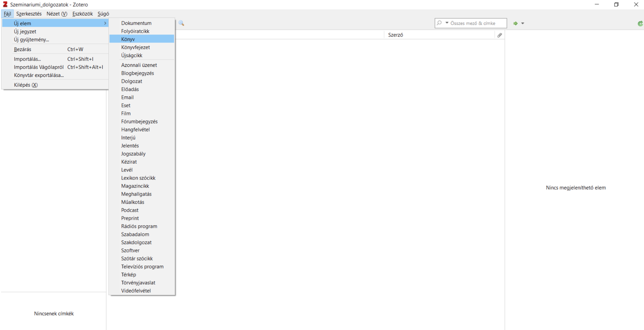Open the Szerkesztés menu
The width and height of the screenshot is (644, 330).
29,14
